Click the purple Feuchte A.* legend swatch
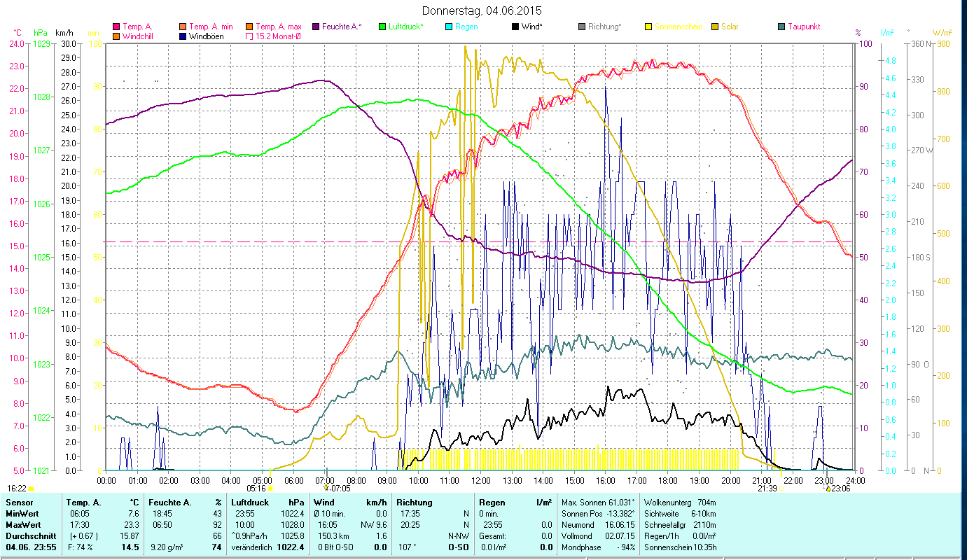967x560 pixels. click(x=316, y=27)
